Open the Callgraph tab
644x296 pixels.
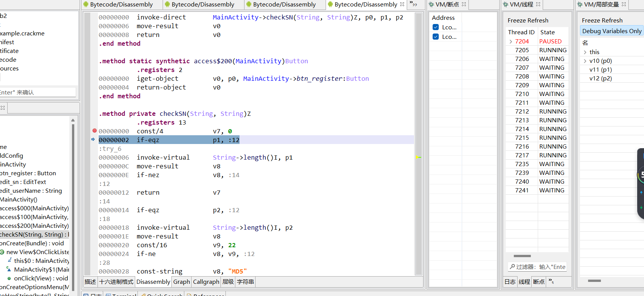click(206, 282)
